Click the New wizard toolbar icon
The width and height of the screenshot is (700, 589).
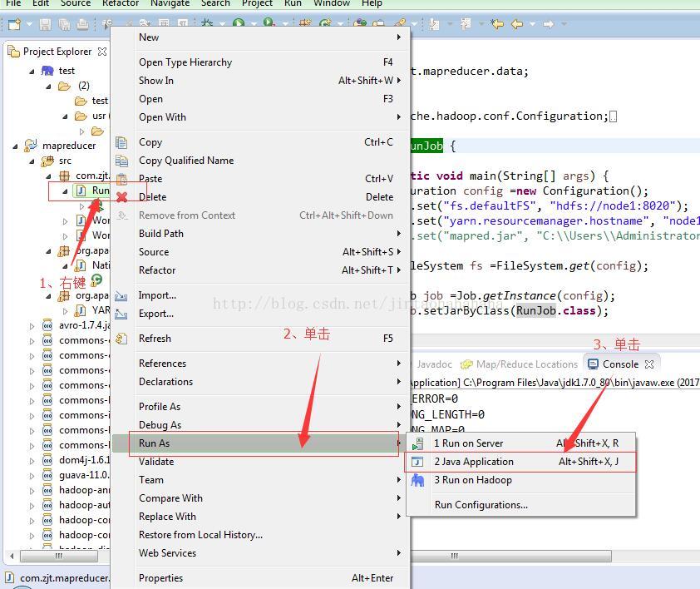click(x=14, y=23)
